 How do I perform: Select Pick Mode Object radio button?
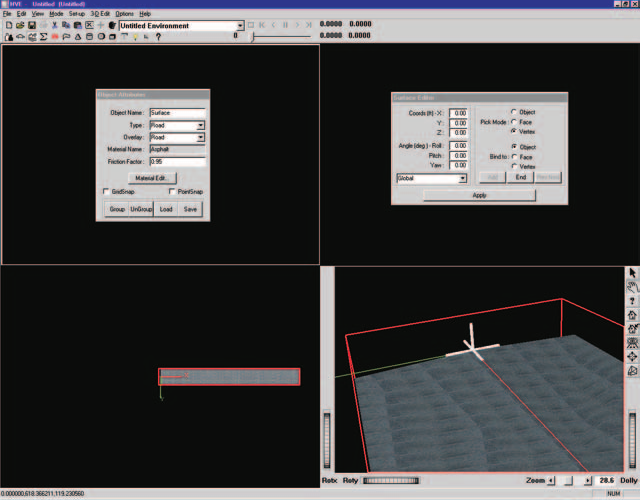click(x=514, y=112)
